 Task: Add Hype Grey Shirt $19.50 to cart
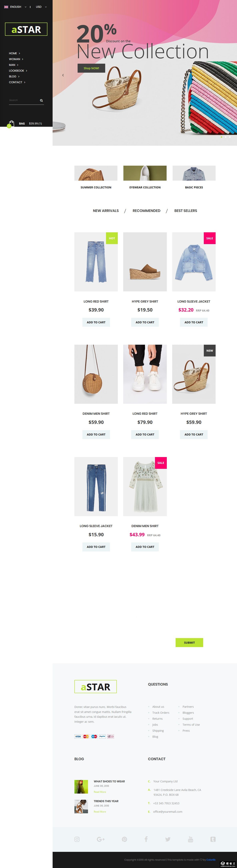pyautogui.click(x=145, y=322)
